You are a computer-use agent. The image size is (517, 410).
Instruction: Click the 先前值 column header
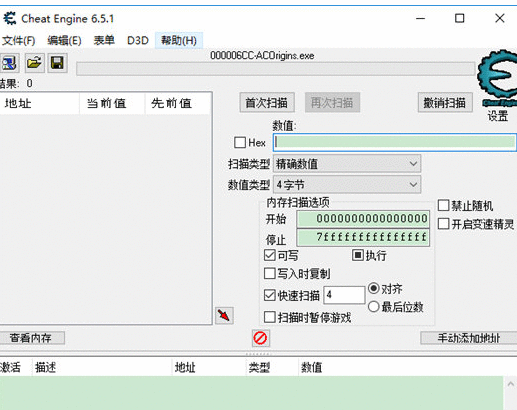178,103
